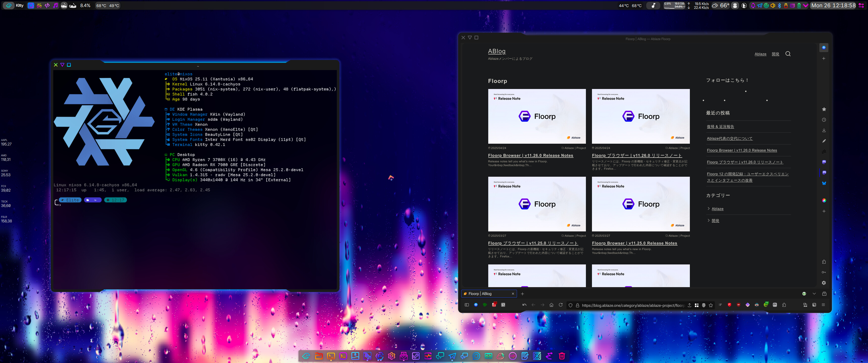Click the Floorp category heading
Viewport: 868px width, 363px height.
pos(497,81)
